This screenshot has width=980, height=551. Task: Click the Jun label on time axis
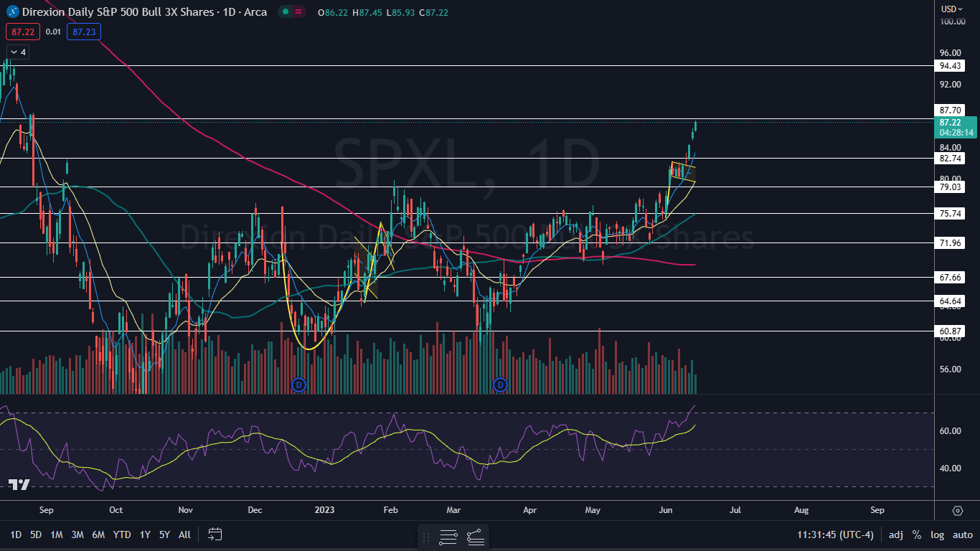click(666, 511)
